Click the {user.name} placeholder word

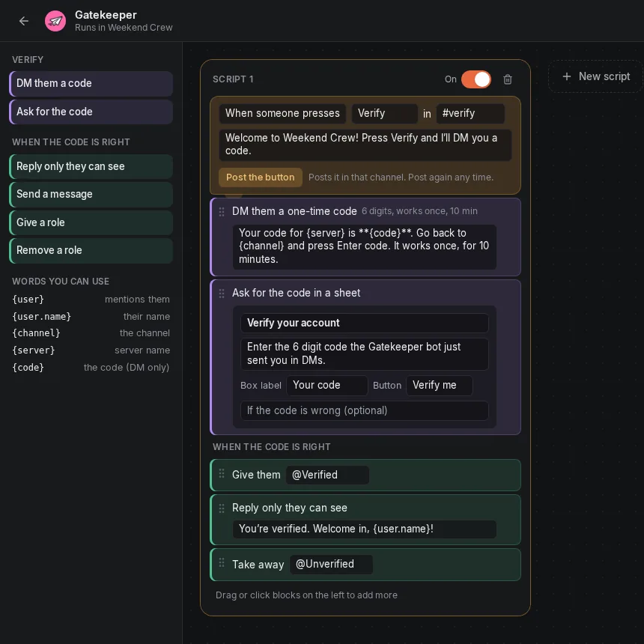pos(41,317)
